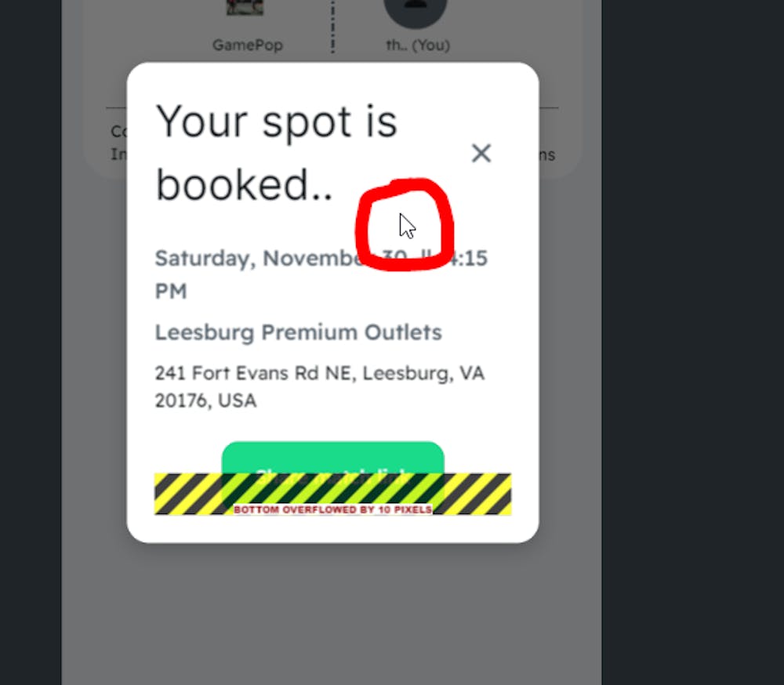This screenshot has height=685, width=784.
Task: Close the 'Your spot is booked' dialog
Action: click(x=481, y=153)
